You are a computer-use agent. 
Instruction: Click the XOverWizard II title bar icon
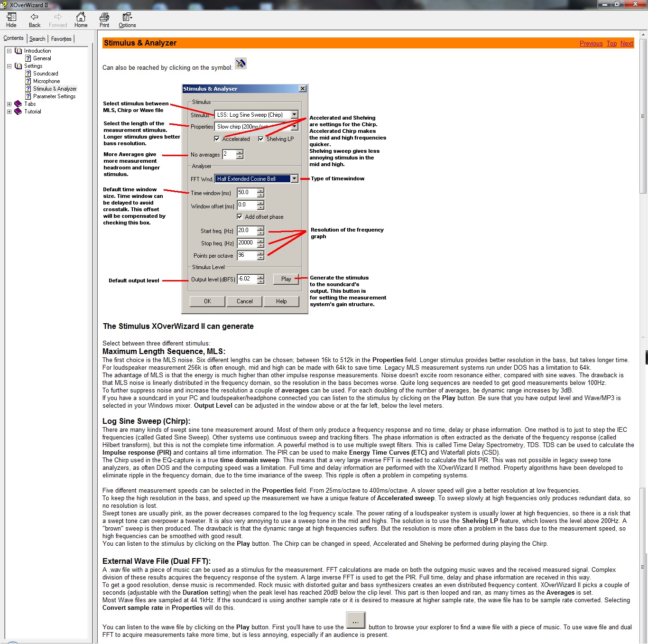point(4,5)
